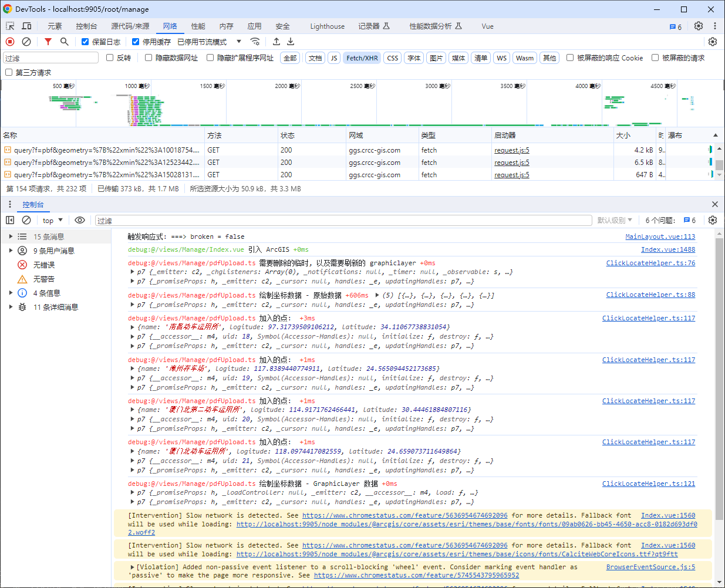Open the throttling mode dropdown

tap(210, 42)
